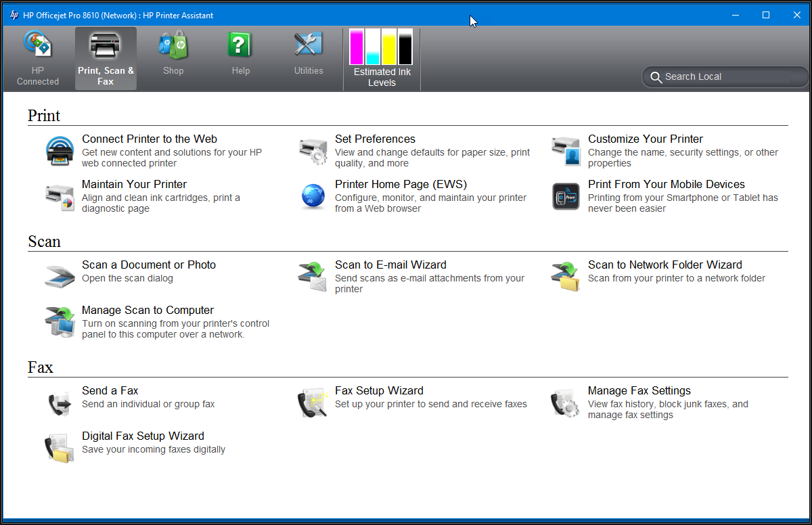Click the Customize Your Printer icon
Viewport: 812px width, 525px height.
[566, 151]
